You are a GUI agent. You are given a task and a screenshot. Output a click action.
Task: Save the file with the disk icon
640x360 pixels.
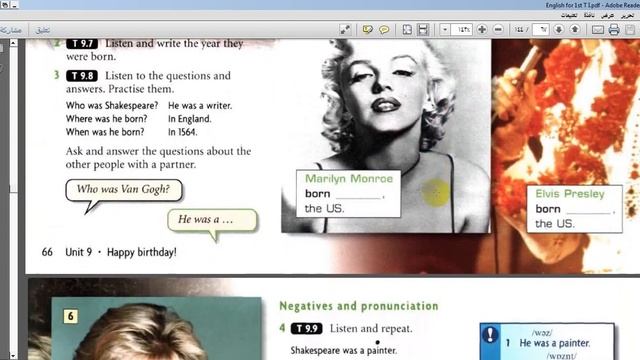[631, 29]
